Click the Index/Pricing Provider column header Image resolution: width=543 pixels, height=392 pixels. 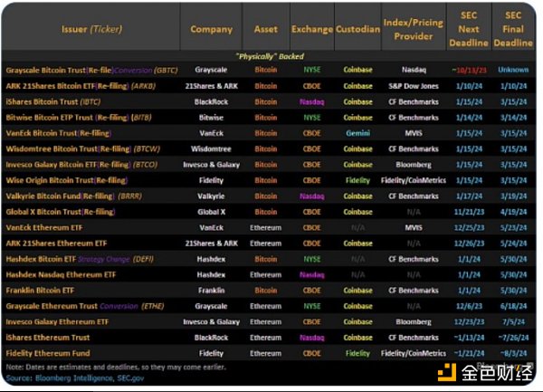coord(413,30)
